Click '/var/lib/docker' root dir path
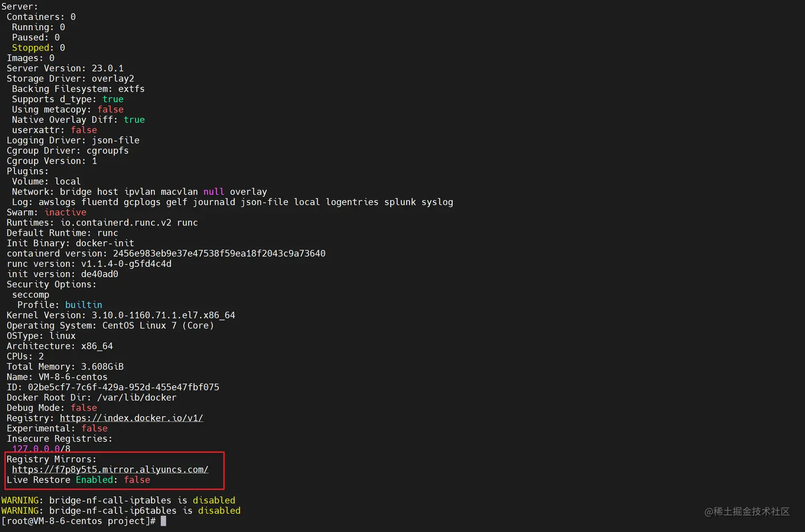Screen dimensions: 805x532 [x=137, y=398]
